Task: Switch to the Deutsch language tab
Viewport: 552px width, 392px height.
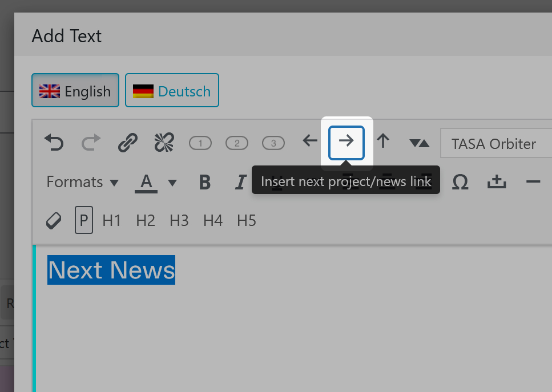Action: click(x=172, y=91)
